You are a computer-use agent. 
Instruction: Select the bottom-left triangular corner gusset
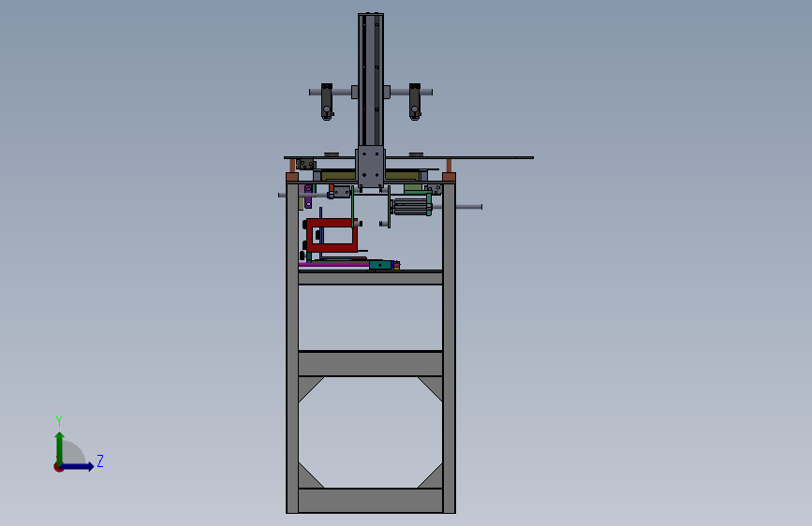tap(307, 479)
